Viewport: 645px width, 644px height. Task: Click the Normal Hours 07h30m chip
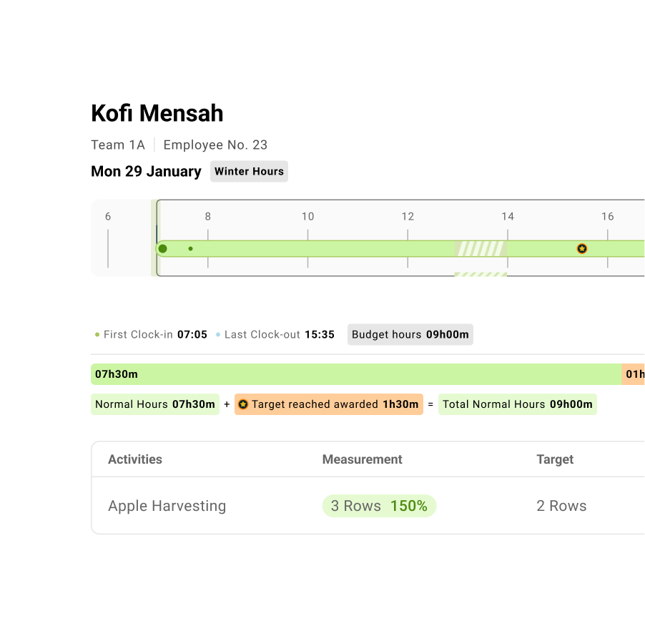pos(155,404)
